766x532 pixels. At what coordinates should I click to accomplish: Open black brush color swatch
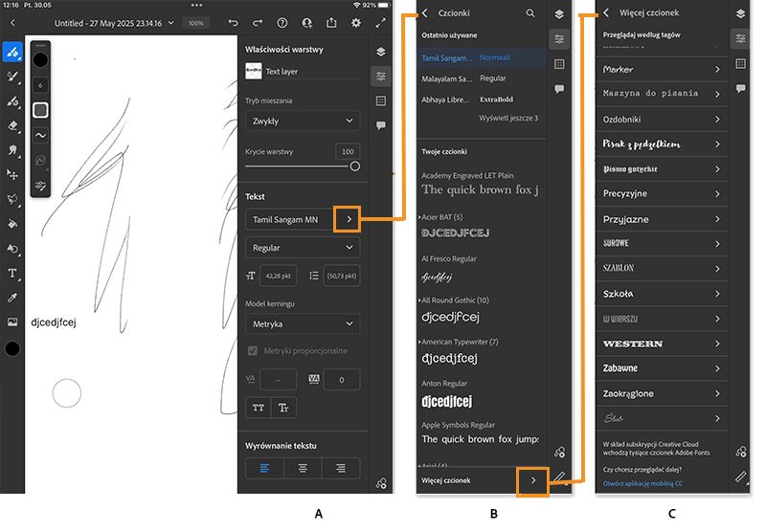coord(40,60)
